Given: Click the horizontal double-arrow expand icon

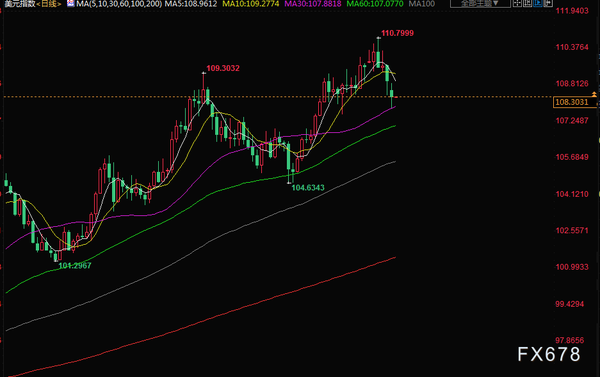Looking at the screenshot, I should (548, 3).
